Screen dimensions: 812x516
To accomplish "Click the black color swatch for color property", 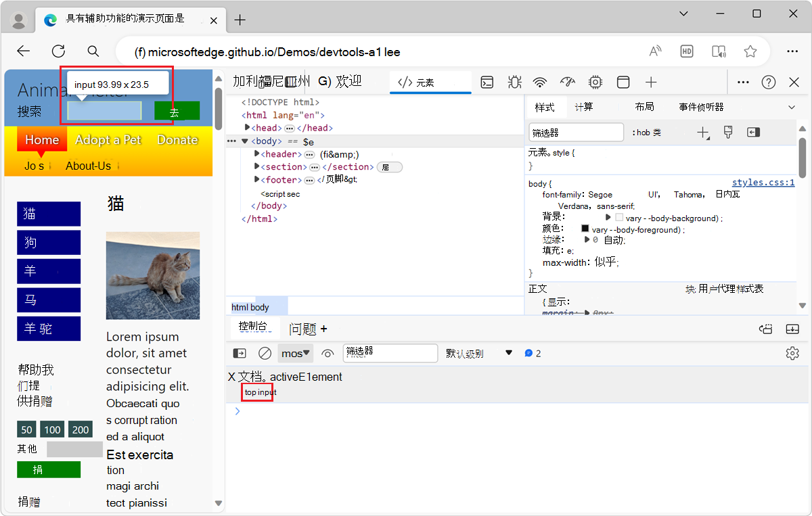I will tap(585, 229).
